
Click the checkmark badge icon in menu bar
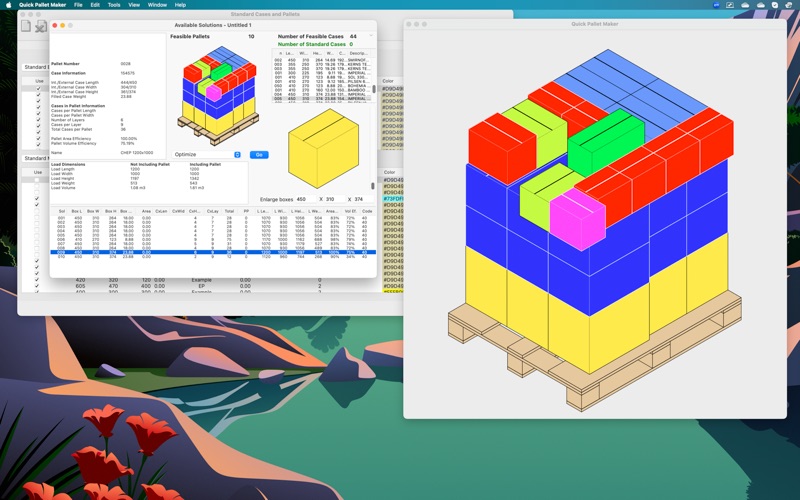[x=775, y=5]
